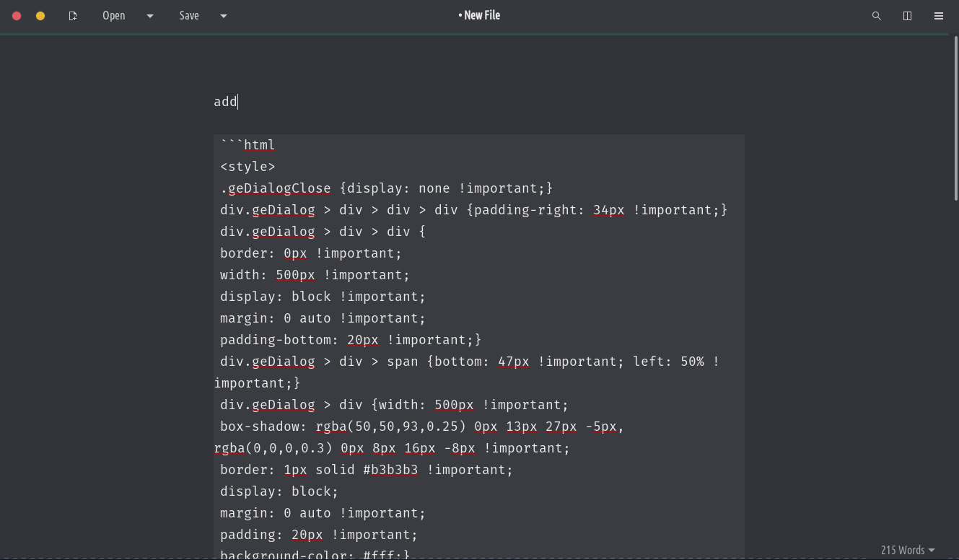Toggle the side-by-side preview panel
The width and height of the screenshot is (959, 560).
[907, 16]
